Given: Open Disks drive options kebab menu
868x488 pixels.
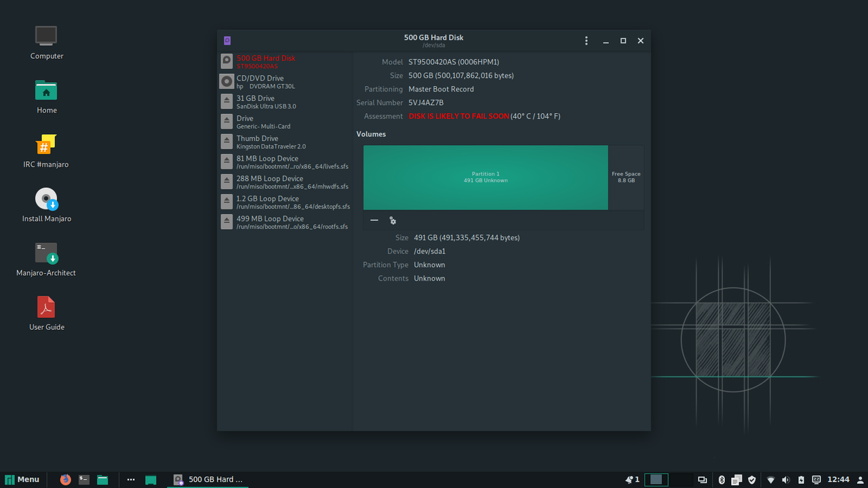Looking at the screenshot, I should tap(587, 41).
